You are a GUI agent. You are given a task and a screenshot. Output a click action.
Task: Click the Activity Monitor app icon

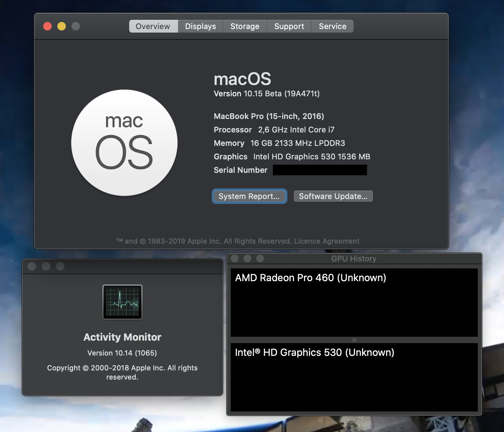[x=122, y=302]
